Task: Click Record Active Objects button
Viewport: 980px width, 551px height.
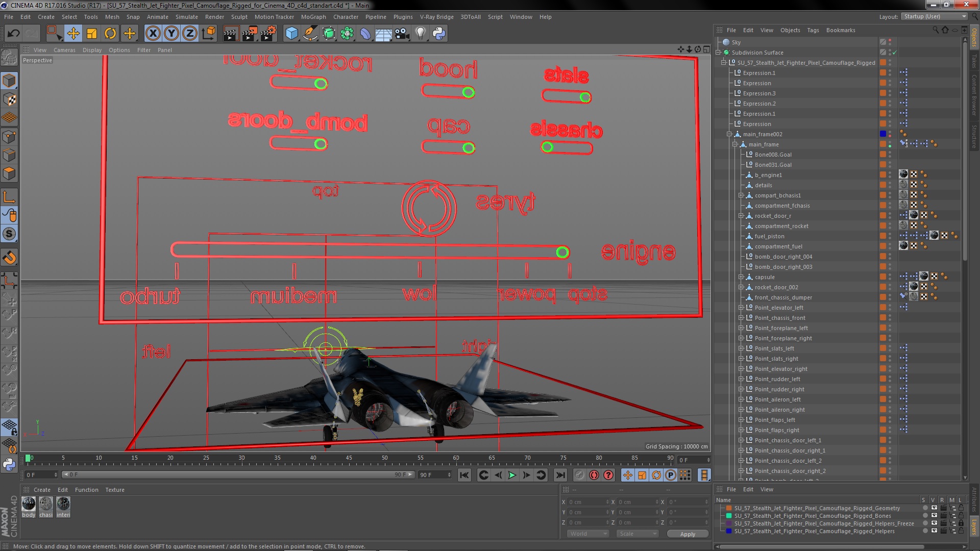Action: pyautogui.click(x=579, y=475)
